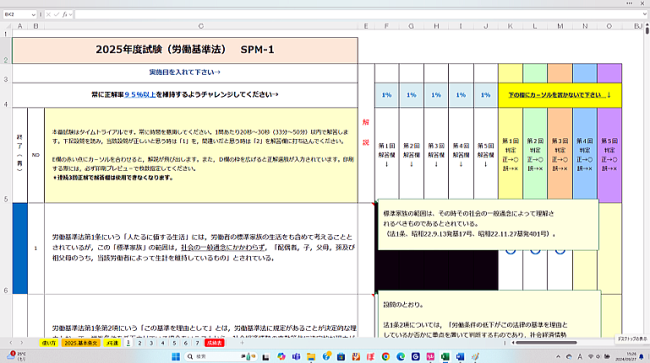Open Task View from the taskbar
Image resolution: width=650 pixels, height=363 pixels.
tap(266, 356)
